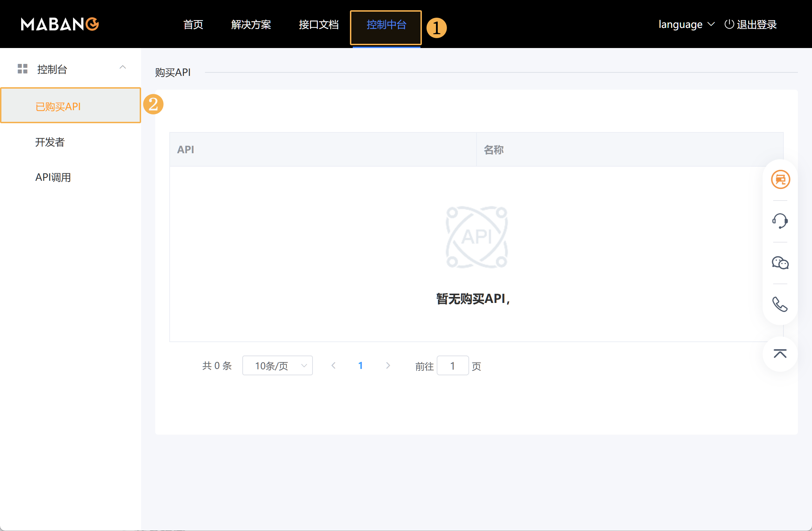Open the 解决方案 menu item

tap(251, 24)
